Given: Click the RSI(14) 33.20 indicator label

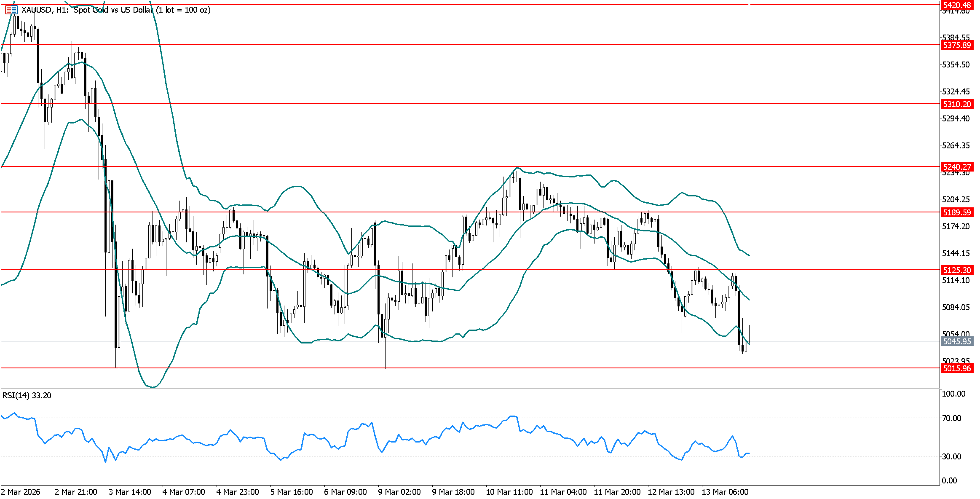Looking at the screenshot, I should [27, 395].
